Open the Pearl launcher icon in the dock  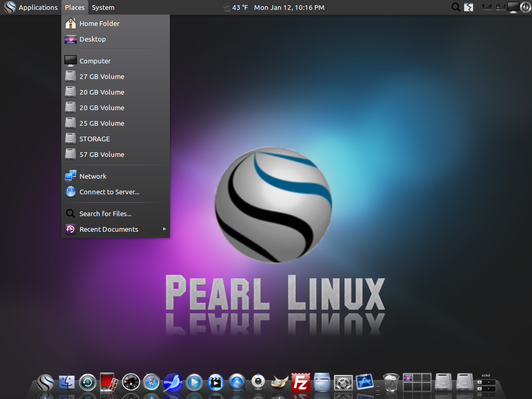(45, 382)
